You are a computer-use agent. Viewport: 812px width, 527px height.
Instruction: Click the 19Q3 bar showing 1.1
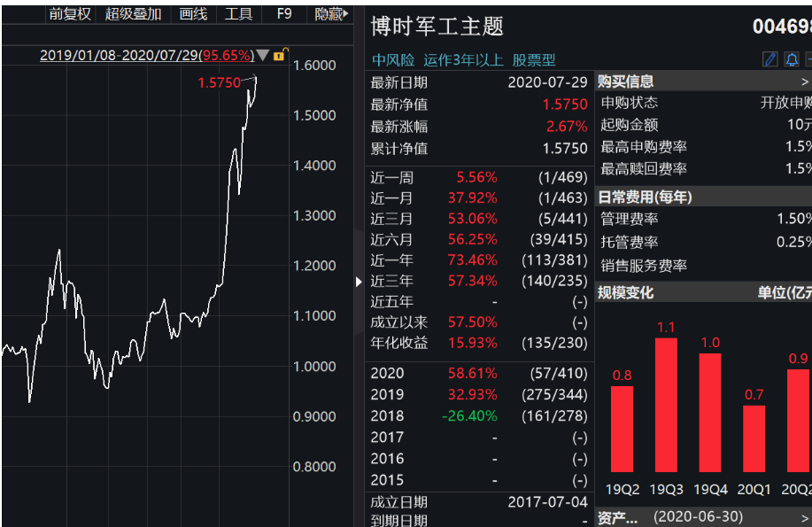click(x=666, y=406)
